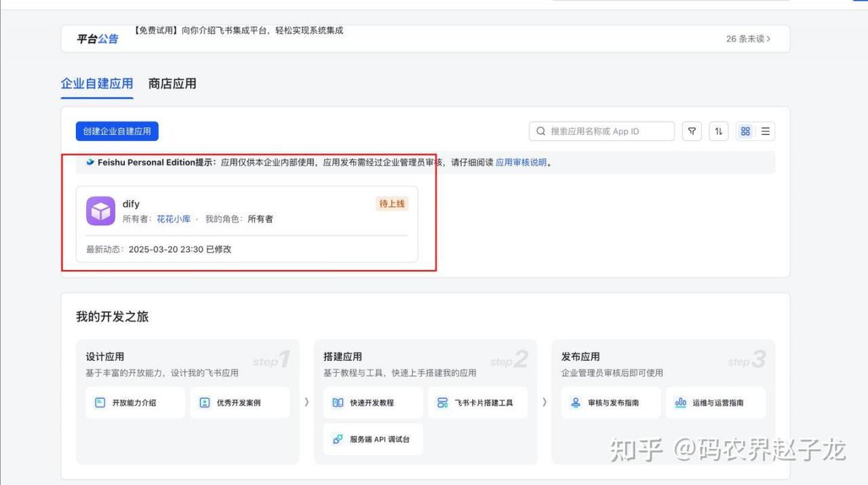This screenshot has height=485, width=868.
Task: Click the Feishu logo in the notice bar
Action: (90, 162)
